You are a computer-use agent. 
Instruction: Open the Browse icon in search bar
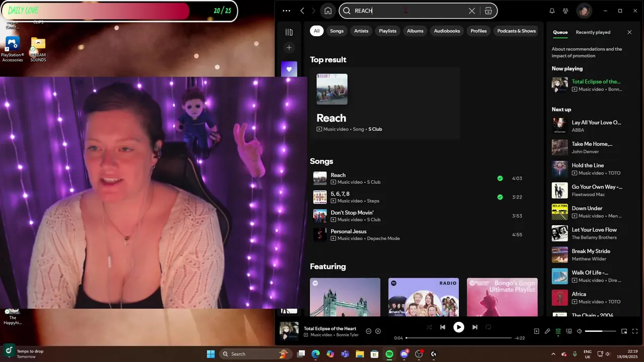(488, 11)
